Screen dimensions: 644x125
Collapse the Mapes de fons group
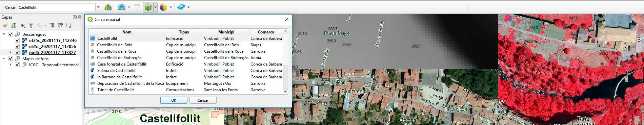pos(4,58)
